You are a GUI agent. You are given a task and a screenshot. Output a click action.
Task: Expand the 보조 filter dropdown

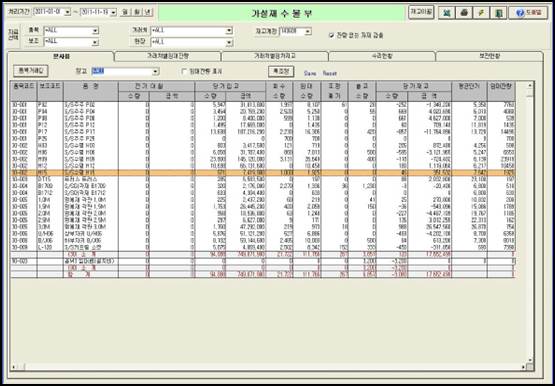(95, 42)
